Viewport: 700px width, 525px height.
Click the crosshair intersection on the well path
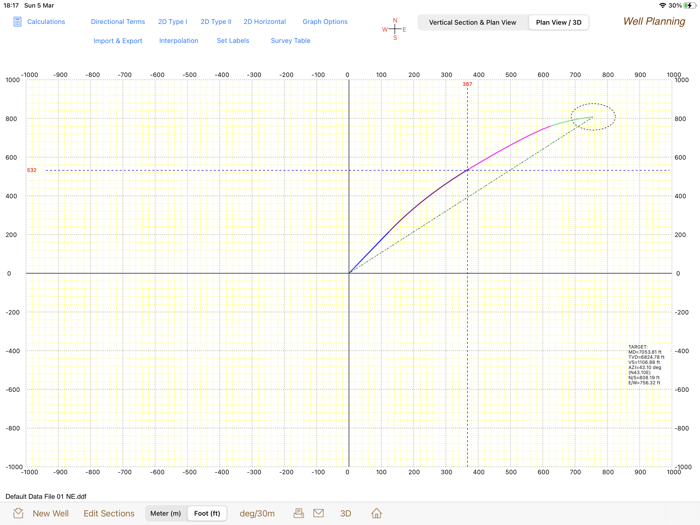467,170
